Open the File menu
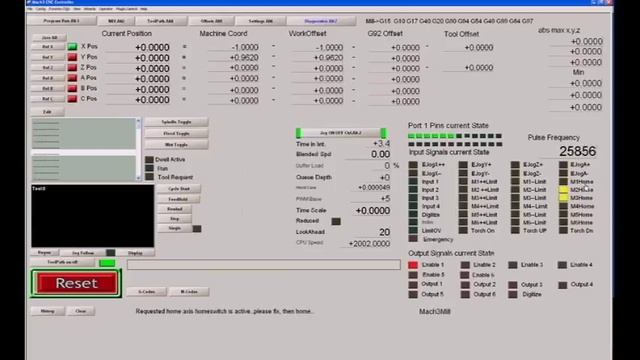The width and height of the screenshot is (640, 360). (x=30, y=9)
